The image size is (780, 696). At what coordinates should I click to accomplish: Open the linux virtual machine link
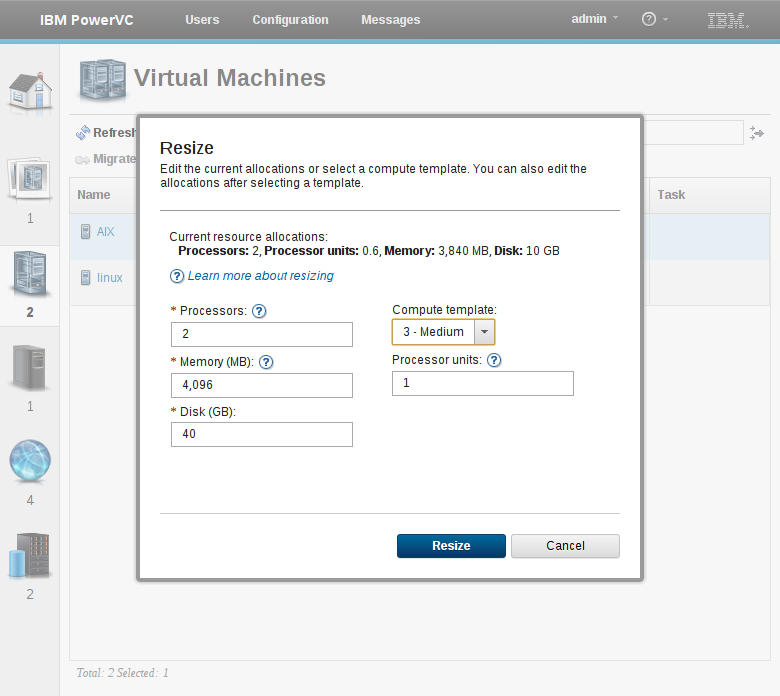(109, 278)
